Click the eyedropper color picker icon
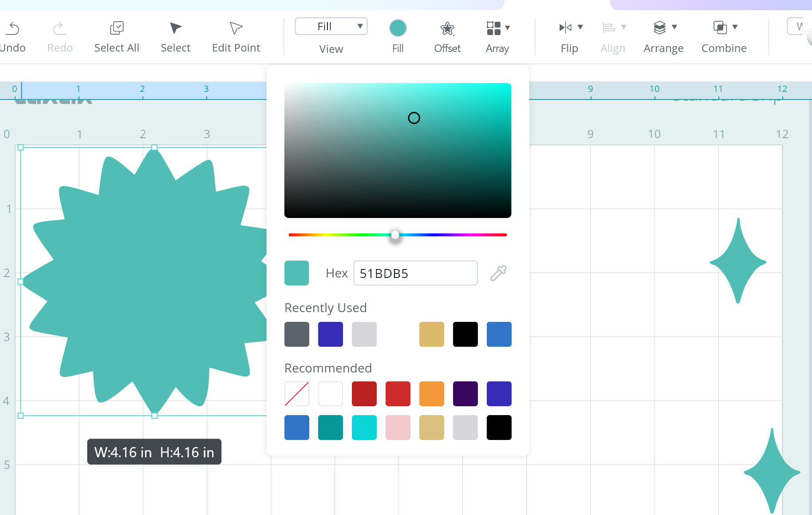Image resolution: width=812 pixels, height=515 pixels. tap(498, 273)
